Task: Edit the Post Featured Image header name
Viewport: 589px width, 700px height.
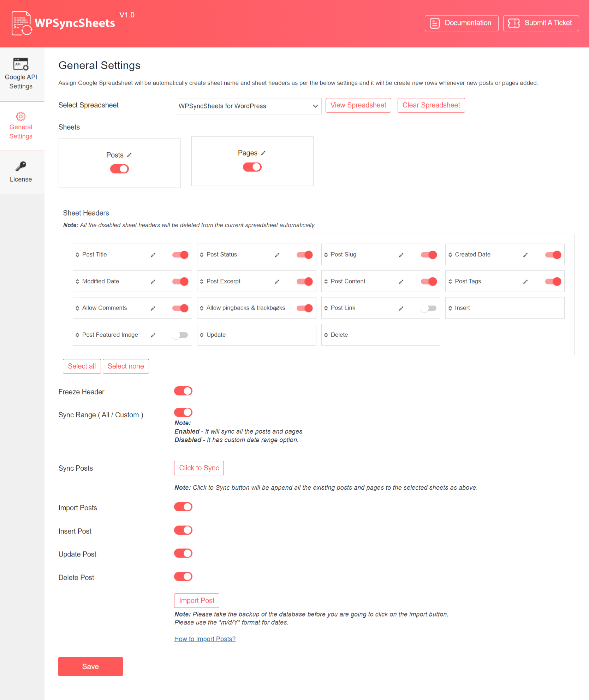Action: pos(153,335)
